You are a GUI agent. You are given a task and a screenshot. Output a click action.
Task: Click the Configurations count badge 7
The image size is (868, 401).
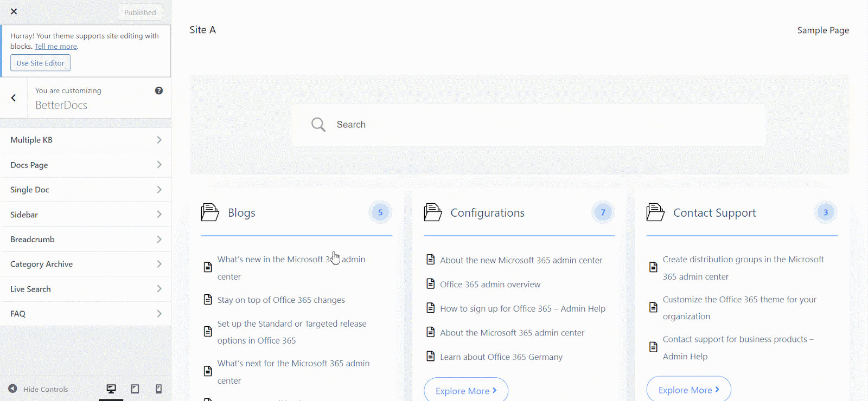click(x=603, y=212)
